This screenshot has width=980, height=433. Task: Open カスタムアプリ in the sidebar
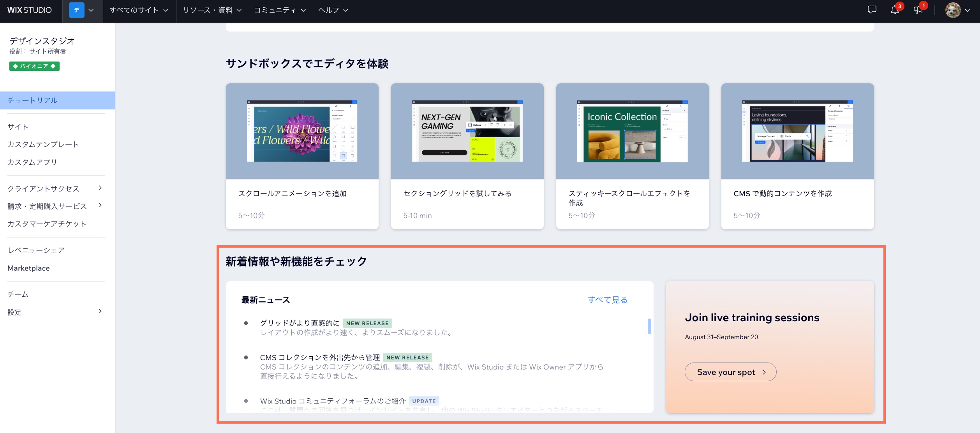click(x=32, y=162)
